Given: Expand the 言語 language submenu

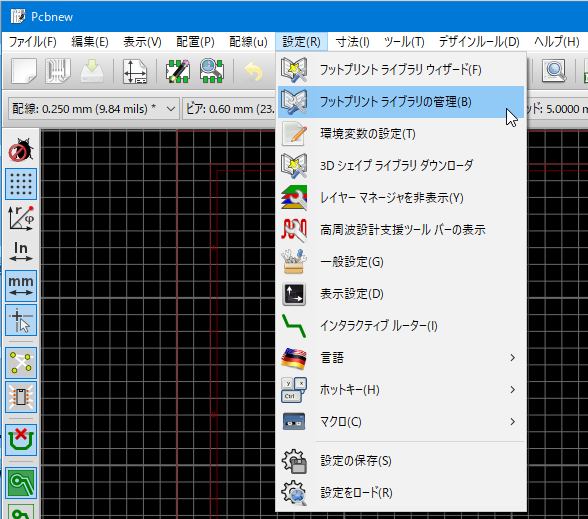Looking at the screenshot, I should [401, 358].
